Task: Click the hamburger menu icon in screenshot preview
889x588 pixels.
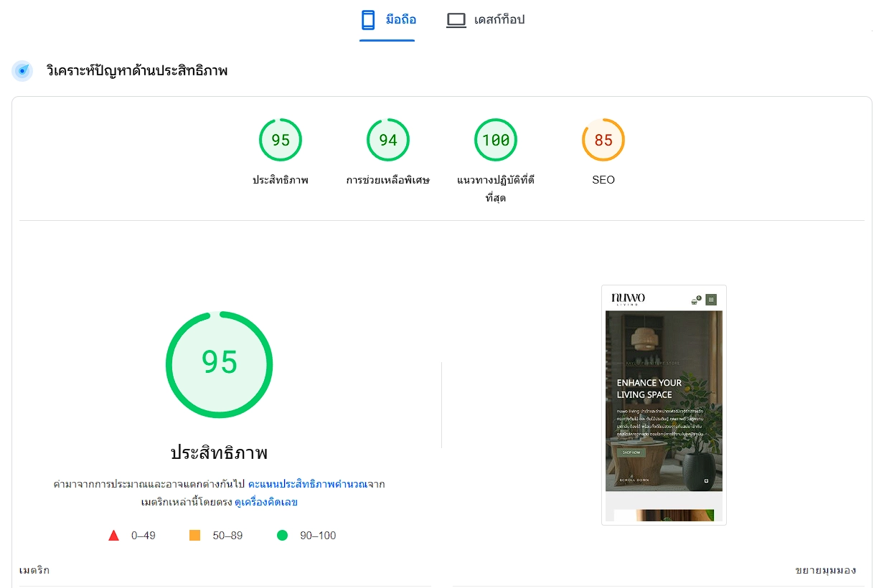Action: coord(711,300)
